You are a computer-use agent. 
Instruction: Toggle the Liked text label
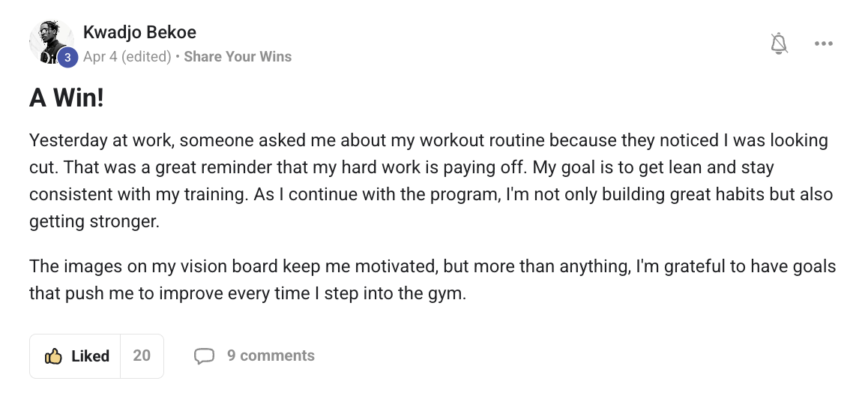click(91, 356)
